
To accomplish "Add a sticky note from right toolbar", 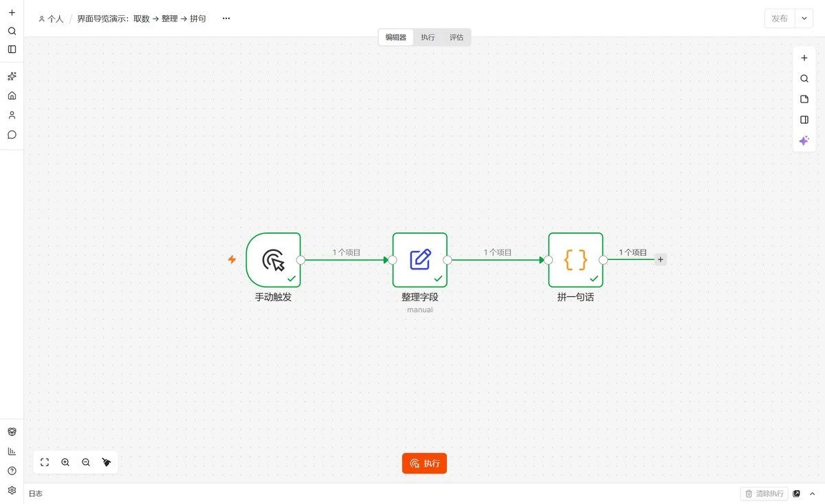I will point(804,99).
